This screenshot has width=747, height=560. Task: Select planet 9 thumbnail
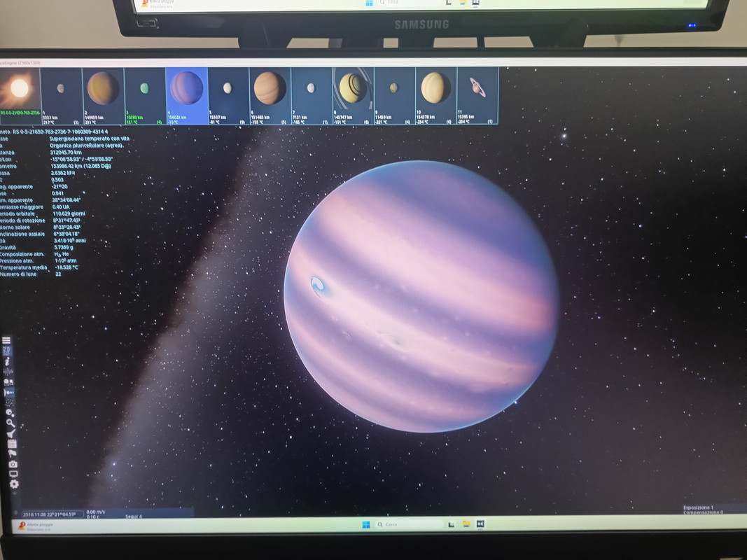(x=394, y=96)
